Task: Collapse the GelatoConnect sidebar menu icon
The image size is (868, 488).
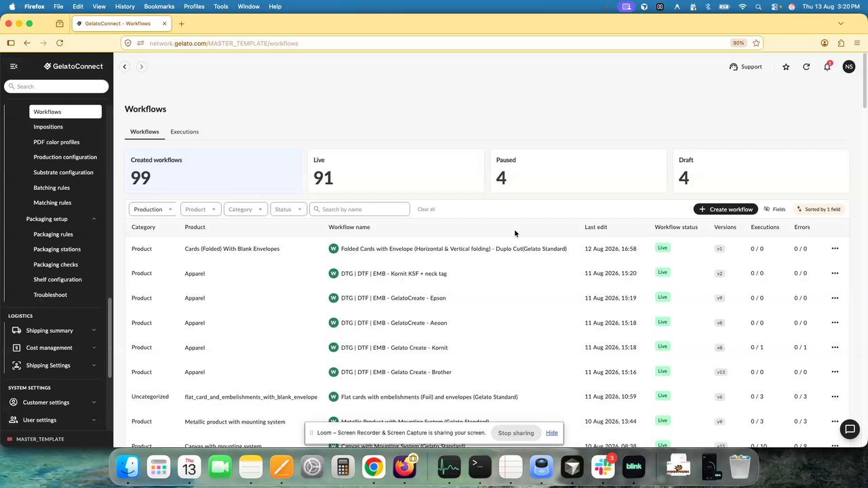Action: 14,66
